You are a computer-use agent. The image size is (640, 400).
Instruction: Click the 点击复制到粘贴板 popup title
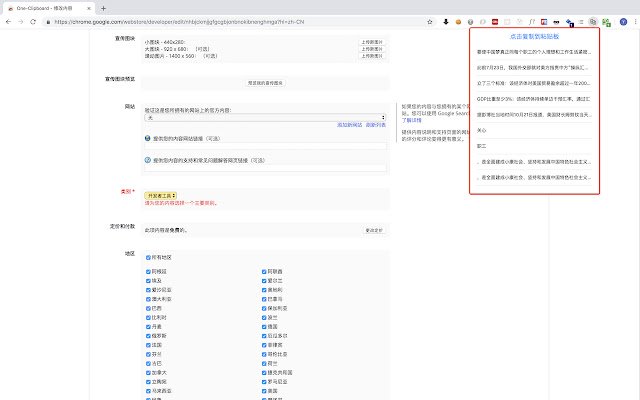[x=534, y=37]
